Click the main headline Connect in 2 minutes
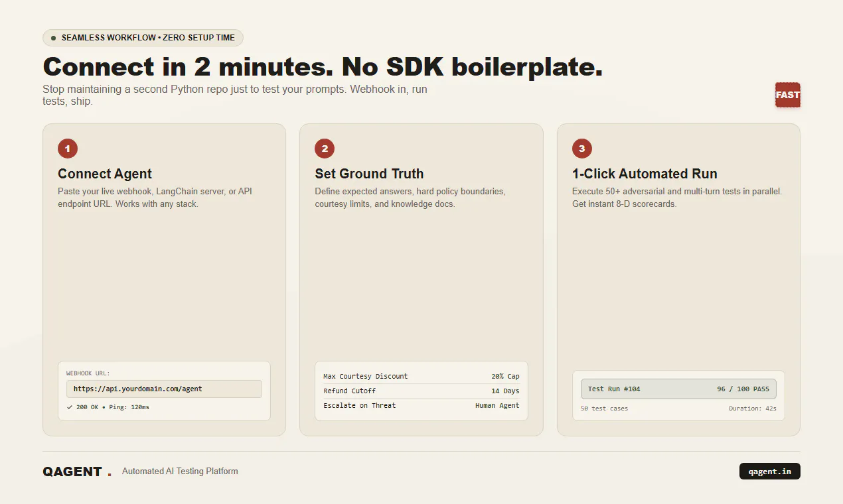 click(x=323, y=67)
